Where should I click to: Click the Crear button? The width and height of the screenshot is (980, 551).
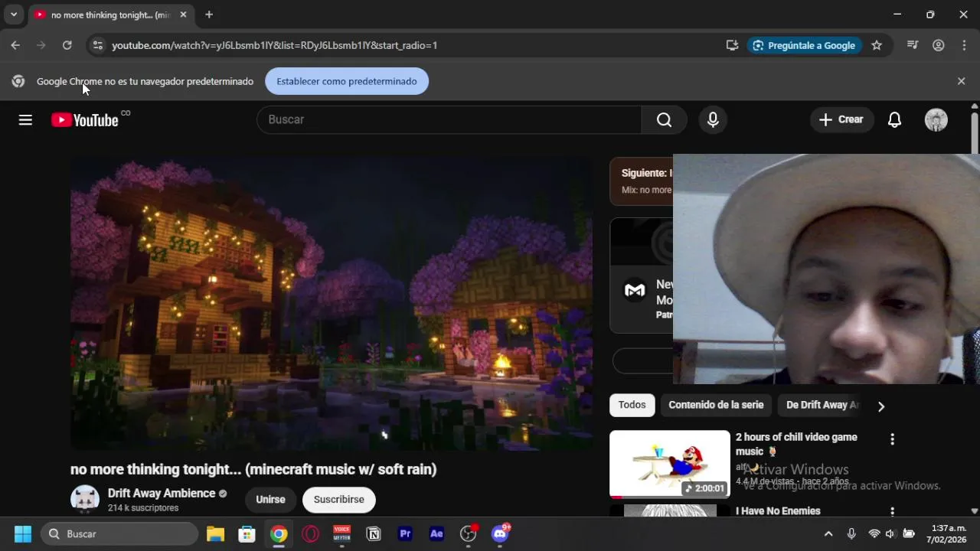[841, 119]
